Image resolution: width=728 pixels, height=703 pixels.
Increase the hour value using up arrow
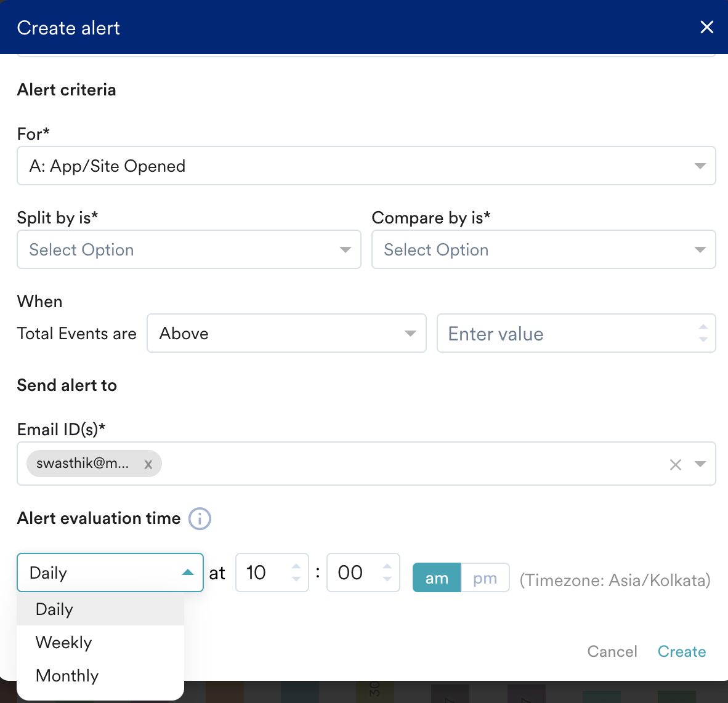(x=296, y=566)
